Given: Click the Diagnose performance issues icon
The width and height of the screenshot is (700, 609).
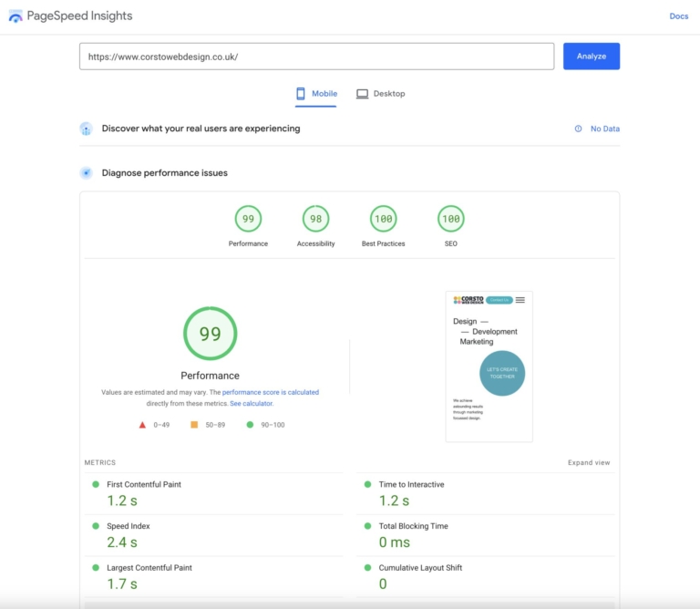Looking at the screenshot, I should pyautogui.click(x=87, y=173).
